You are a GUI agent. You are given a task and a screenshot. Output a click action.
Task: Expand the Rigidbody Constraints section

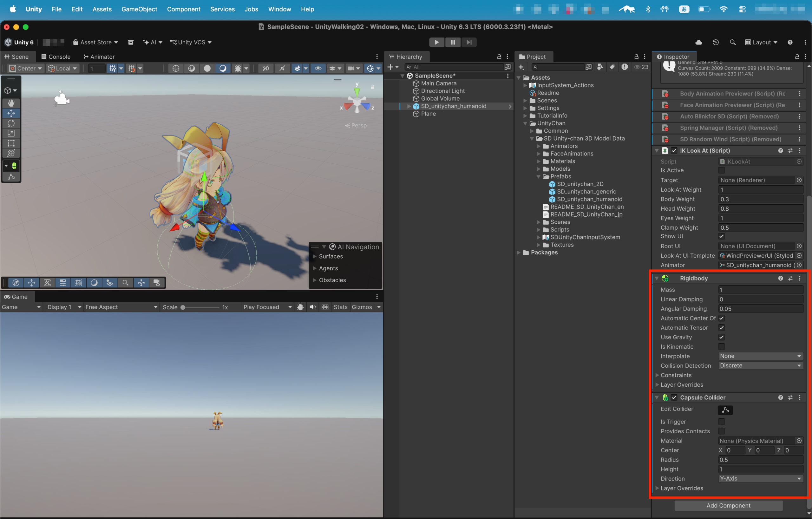coord(657,375)
